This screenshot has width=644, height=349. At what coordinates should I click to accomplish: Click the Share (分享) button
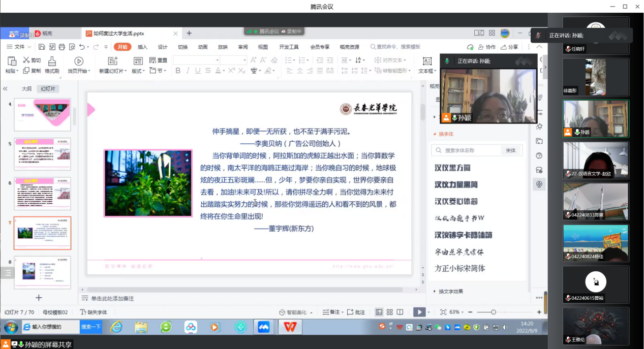509,47
